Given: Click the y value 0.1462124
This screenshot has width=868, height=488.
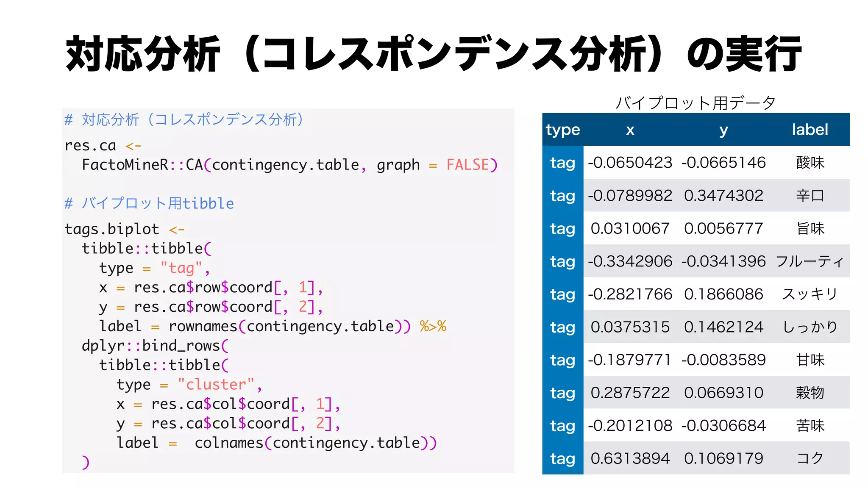Looking at the screenshot, I should click(723, 327).
